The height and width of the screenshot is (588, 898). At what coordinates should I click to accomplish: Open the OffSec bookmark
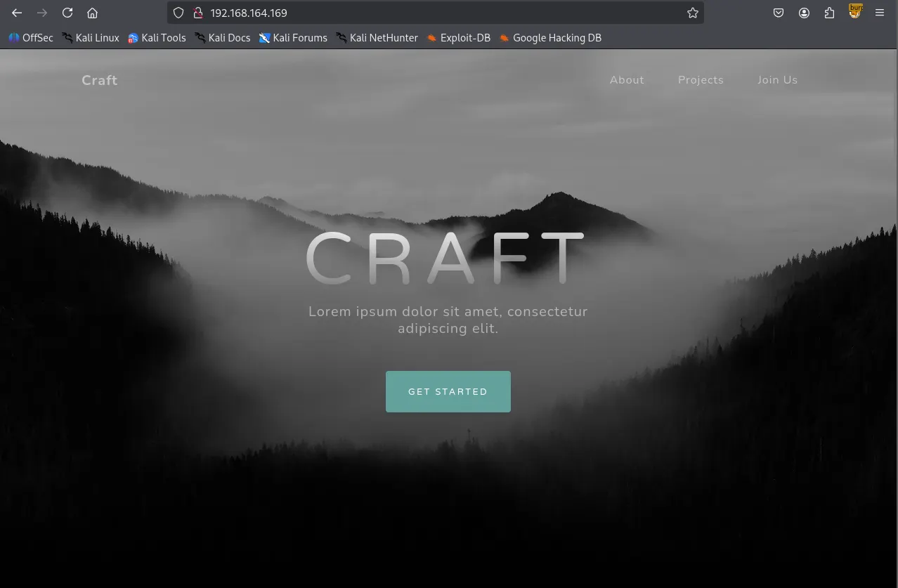pos(31,38)
